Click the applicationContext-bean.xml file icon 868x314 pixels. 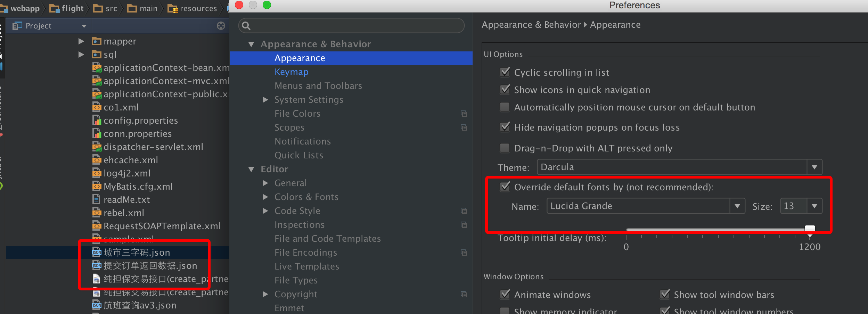click(97, 68)
